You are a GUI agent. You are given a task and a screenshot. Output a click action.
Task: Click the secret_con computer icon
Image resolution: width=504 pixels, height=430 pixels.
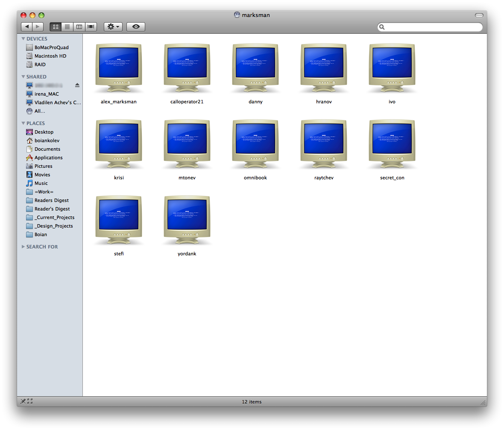(x=392, y=144)
